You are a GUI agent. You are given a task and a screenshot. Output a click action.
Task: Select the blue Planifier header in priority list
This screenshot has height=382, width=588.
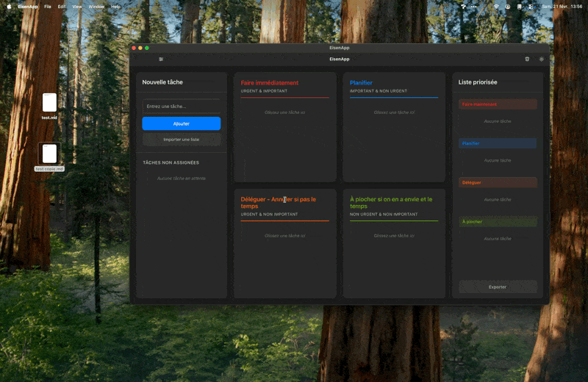point(498,143)
